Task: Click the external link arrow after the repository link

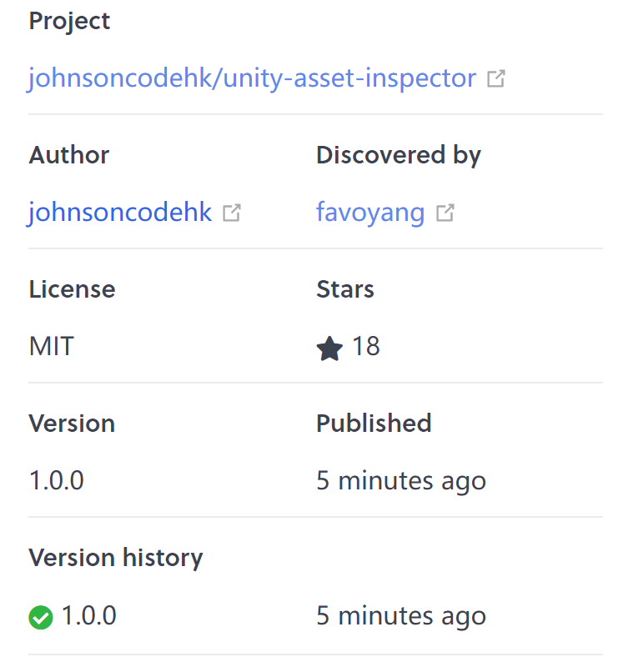Action: pos(496,77)
